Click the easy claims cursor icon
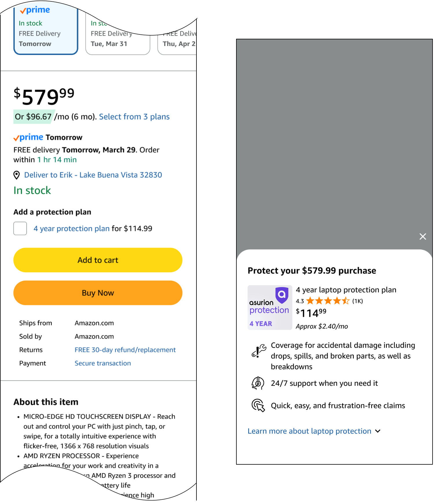The width and height of the screenshot is (434, 504). (258, 405)
